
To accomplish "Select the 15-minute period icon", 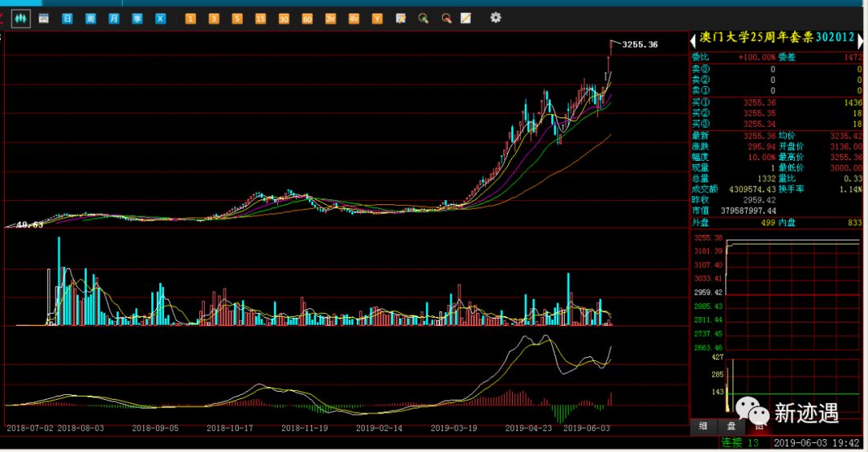I will point(260,18).
